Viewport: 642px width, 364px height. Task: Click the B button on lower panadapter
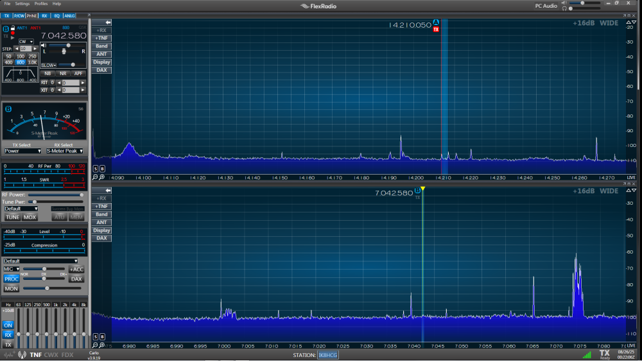coord(102,336)
